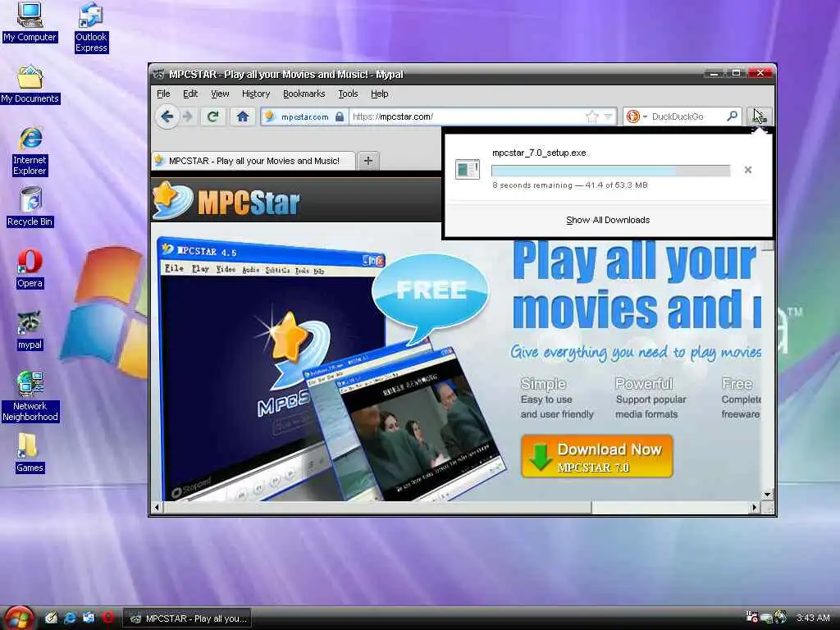Open a new tab with the plus button

[x=368, y=161]
